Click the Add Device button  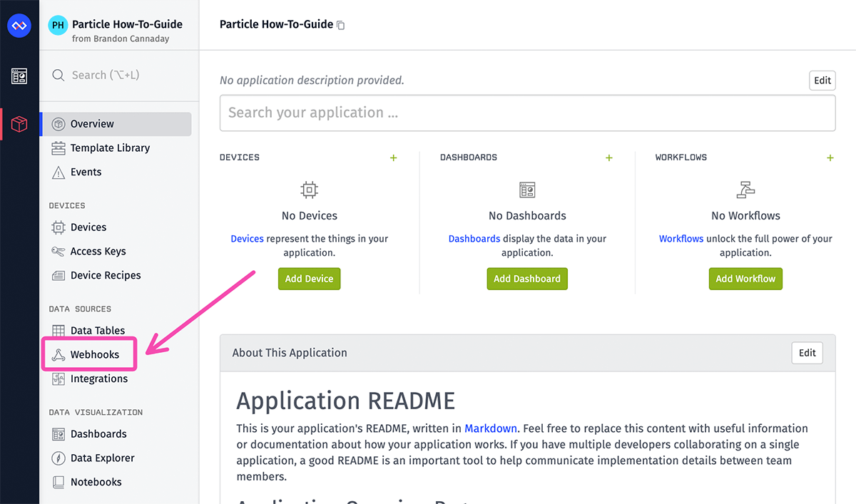[310, 279]
